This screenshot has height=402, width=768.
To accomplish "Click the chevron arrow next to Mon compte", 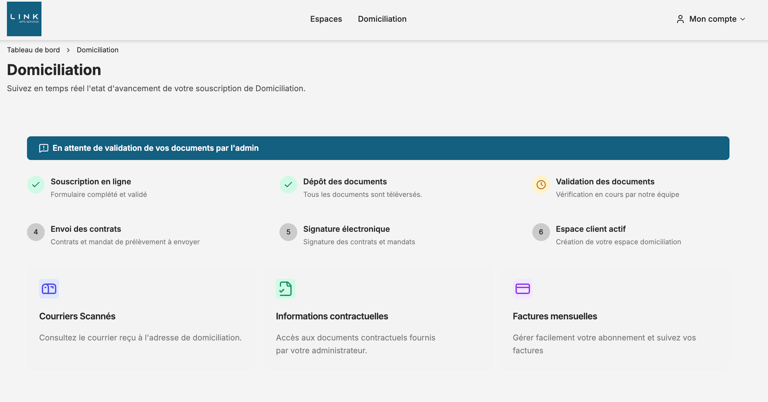I will point(743,19).
